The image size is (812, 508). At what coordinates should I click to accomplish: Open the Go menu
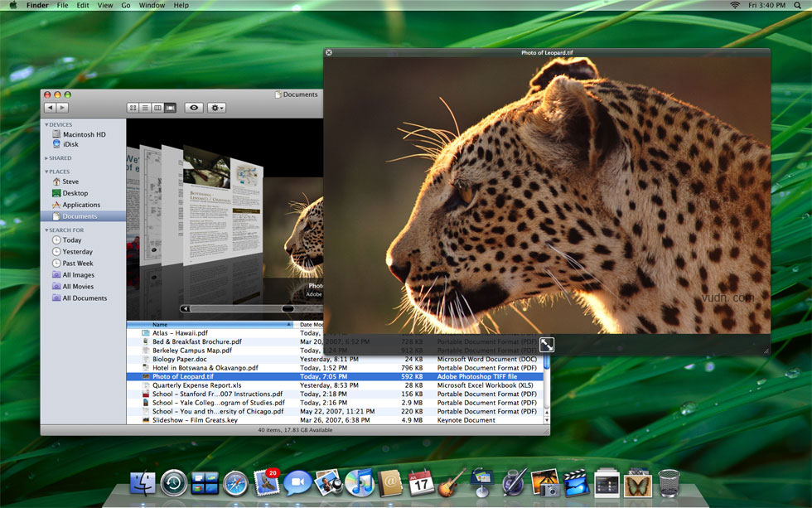[126, 5]
